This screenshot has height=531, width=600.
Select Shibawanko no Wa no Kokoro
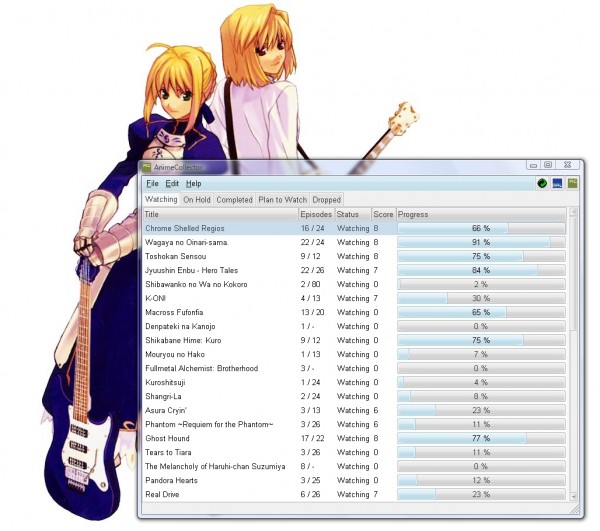(x=196, y=285)
